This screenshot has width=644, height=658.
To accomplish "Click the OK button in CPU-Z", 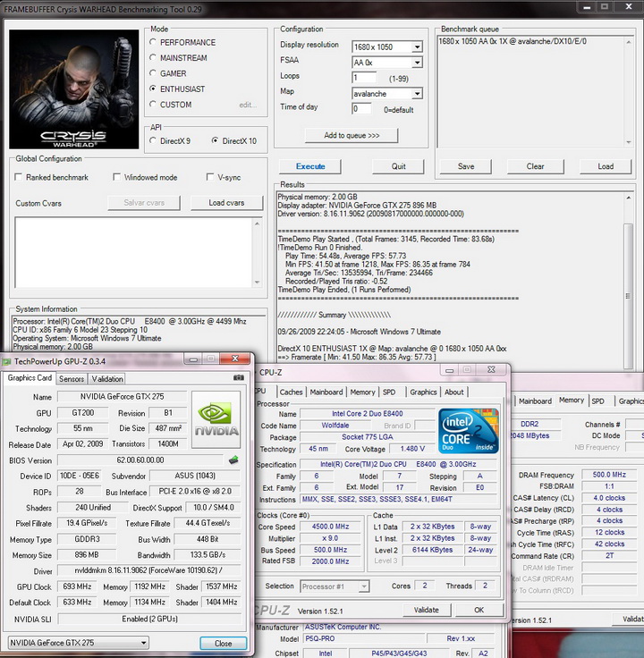I will [x=479, y=610].
